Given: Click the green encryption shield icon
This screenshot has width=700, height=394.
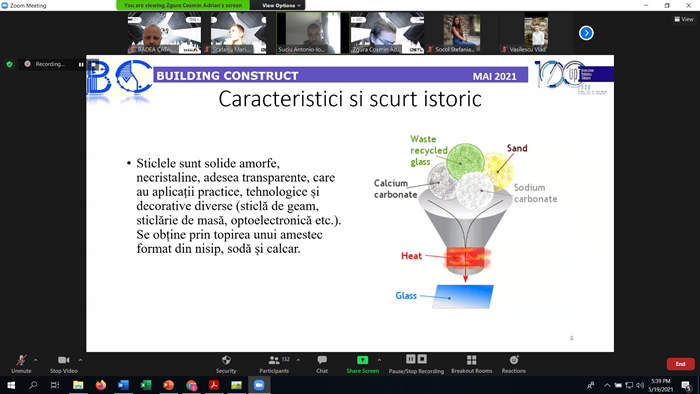Looking at the screenshot, I should [9, 64].
